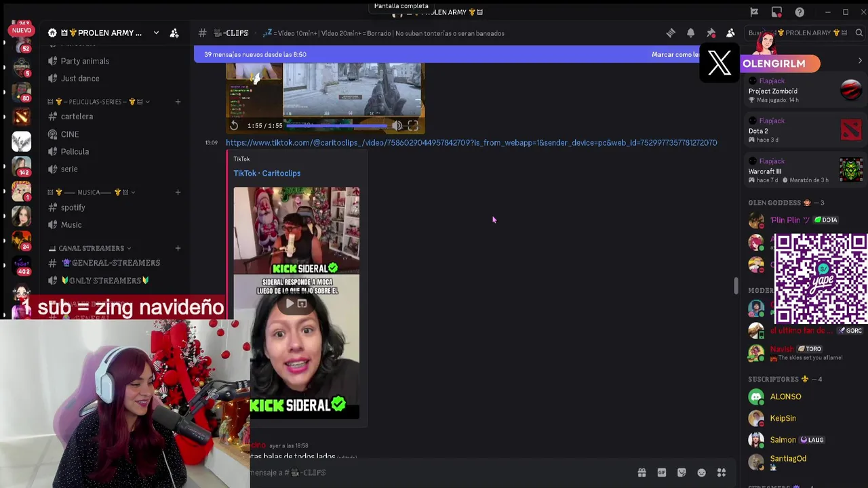868x488 pixels.
Task: Click the search magnifier icon
Action: (x=859, y=33)
